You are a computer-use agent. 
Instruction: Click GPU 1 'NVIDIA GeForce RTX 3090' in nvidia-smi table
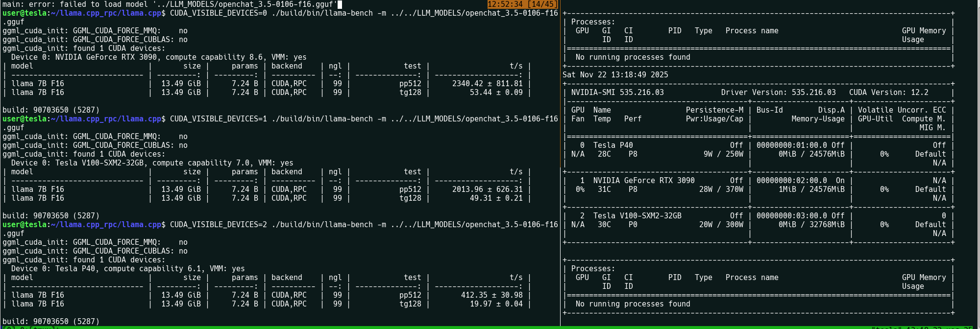point(644,181)
